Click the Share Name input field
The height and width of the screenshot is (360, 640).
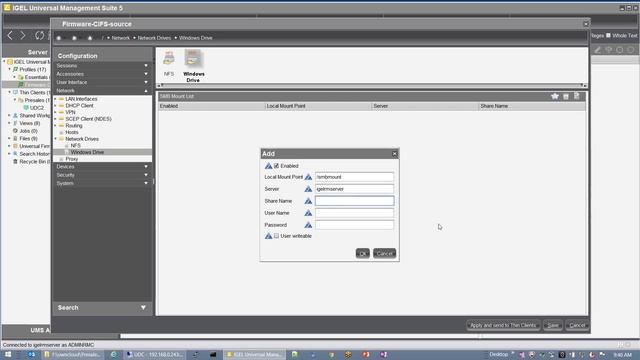coord(354,201)
